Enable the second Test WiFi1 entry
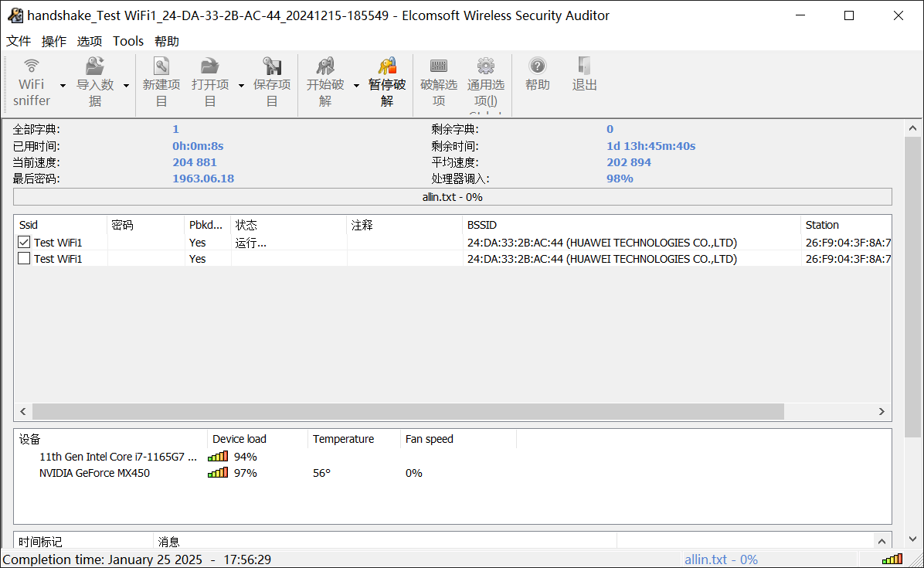 coord(23,258)
